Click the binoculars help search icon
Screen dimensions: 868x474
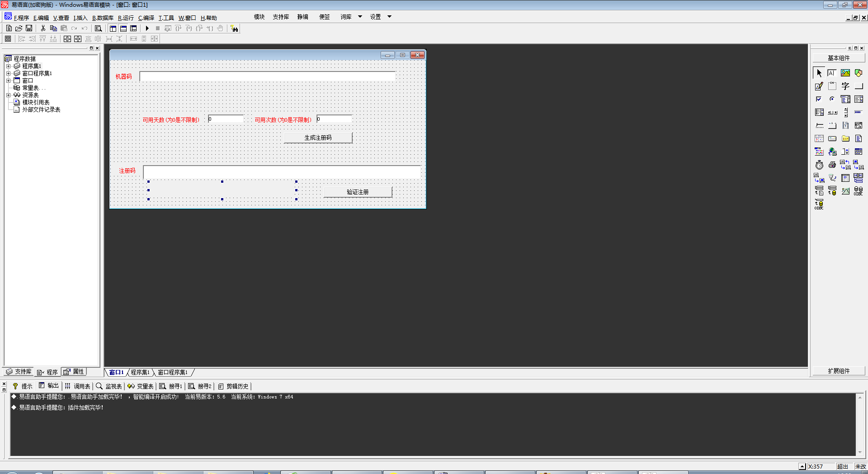pos(234,28)
